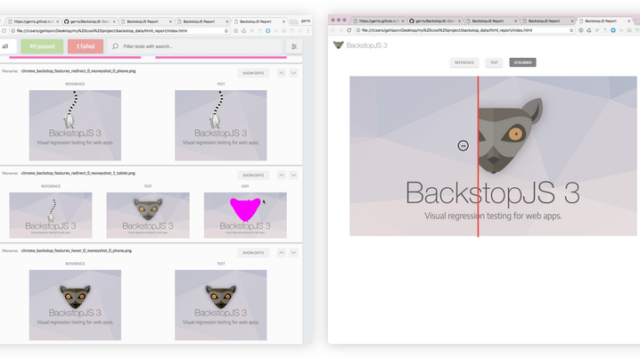Click up chevron for redirect_0_moneyshot_1_tablet row
The image size is (640, 360).
tap(281, 175)
